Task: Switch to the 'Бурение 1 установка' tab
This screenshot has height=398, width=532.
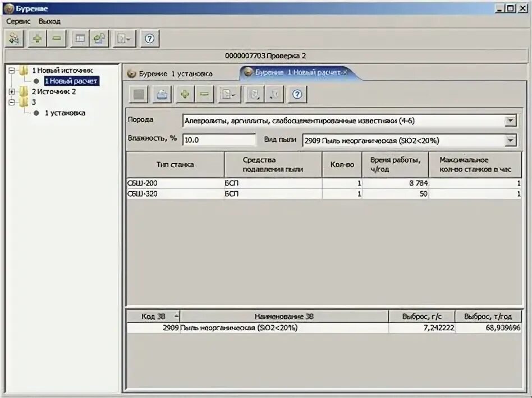Action: 176,73
